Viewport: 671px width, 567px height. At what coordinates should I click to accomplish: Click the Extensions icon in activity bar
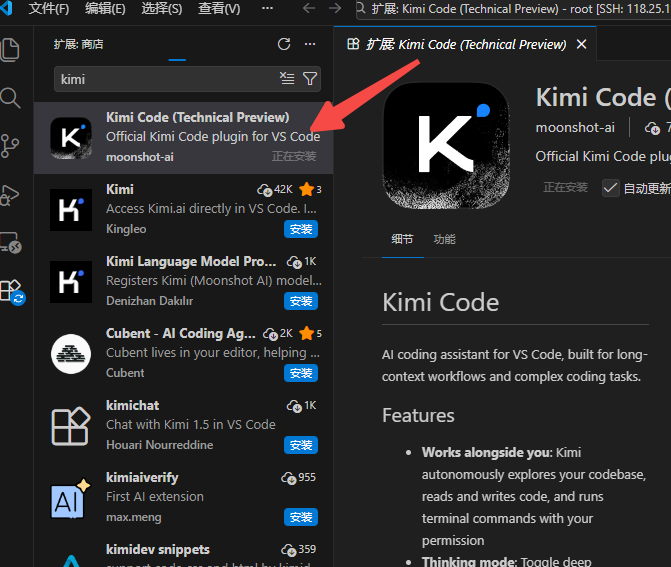click(11, 291)
